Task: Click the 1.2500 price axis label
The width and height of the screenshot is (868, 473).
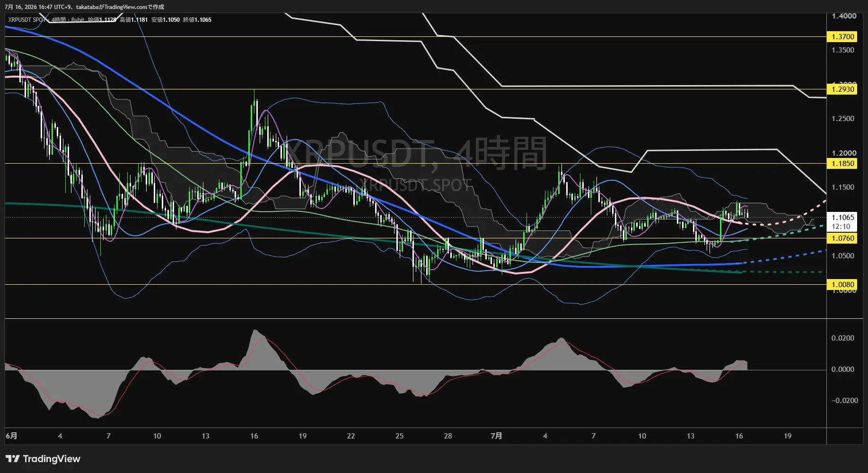Action: click(843, 119)
